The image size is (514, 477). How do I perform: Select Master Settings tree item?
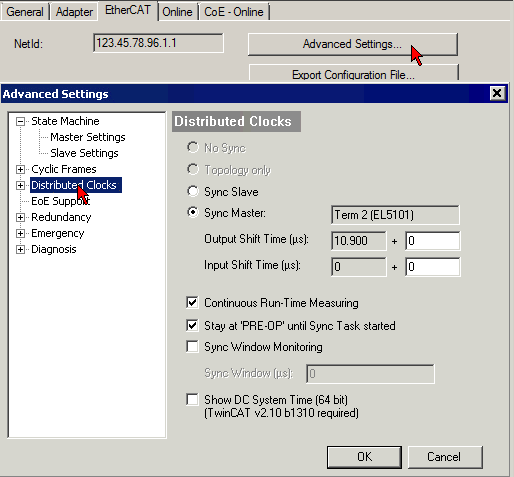88,137
